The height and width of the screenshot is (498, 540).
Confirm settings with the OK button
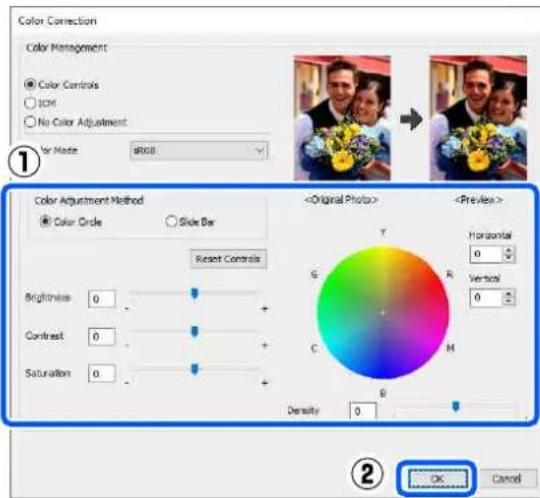point(438,479)
